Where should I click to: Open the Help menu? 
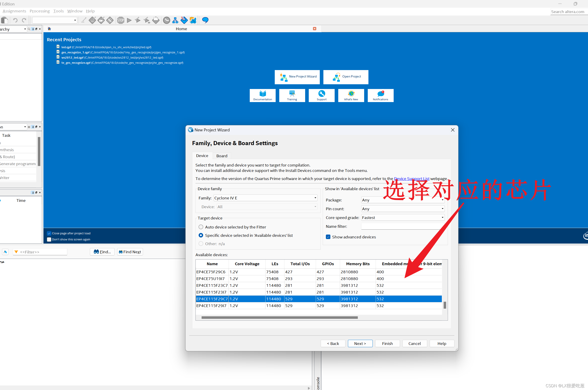[90, 11]
